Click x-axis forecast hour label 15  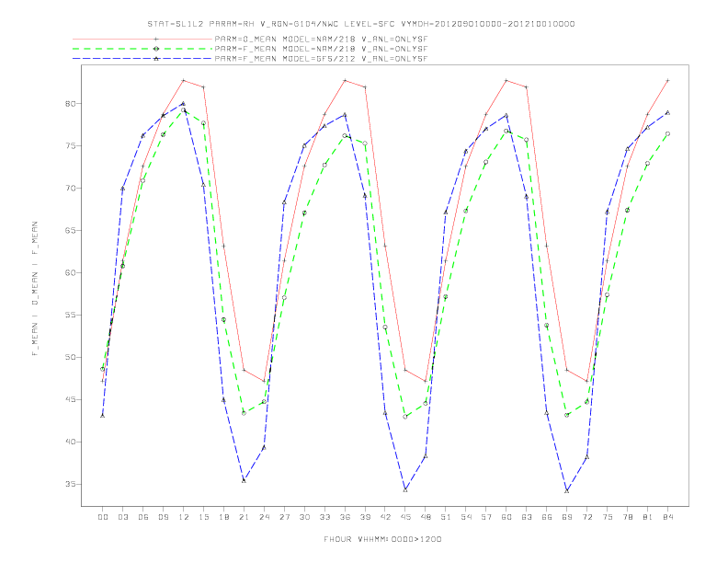coord(204,517)
